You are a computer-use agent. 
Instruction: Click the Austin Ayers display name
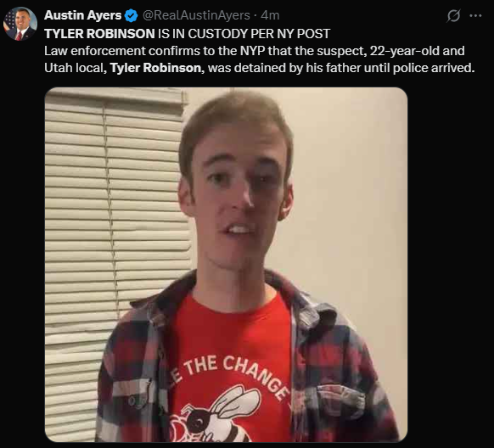83,15
